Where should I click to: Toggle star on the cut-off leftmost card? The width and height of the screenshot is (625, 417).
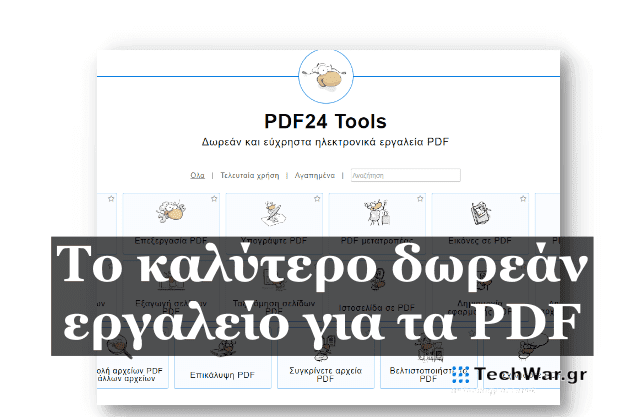111,199
